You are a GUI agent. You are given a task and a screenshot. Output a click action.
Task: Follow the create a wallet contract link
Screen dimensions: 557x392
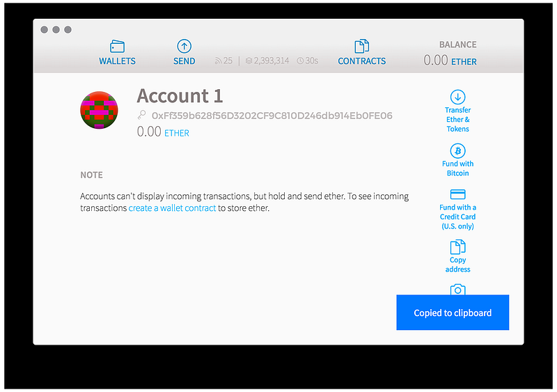click(x=172, y=208)
